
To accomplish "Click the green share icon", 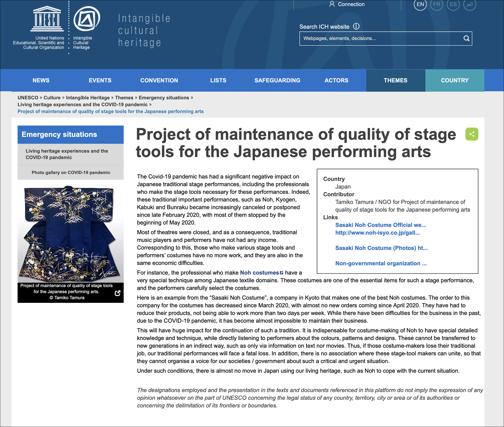I will 471,134.
